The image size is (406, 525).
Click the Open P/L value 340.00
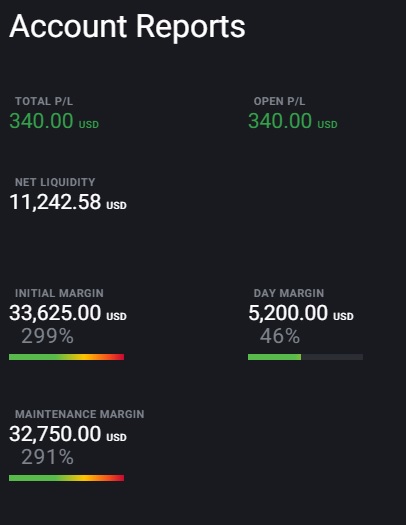(x=280, y=121)
